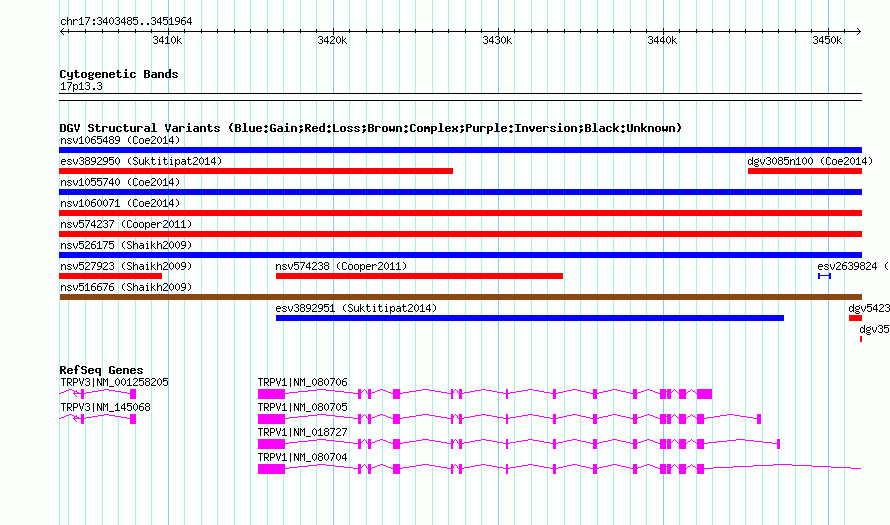
Task: Click the TRPV1|NM_018727 transcript label
Action: click(x=303, y=432)
